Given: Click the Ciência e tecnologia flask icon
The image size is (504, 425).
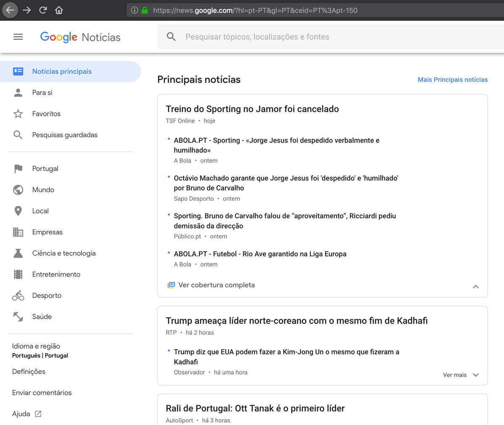Looking at the screenshot, I should [x=18, y=253].
